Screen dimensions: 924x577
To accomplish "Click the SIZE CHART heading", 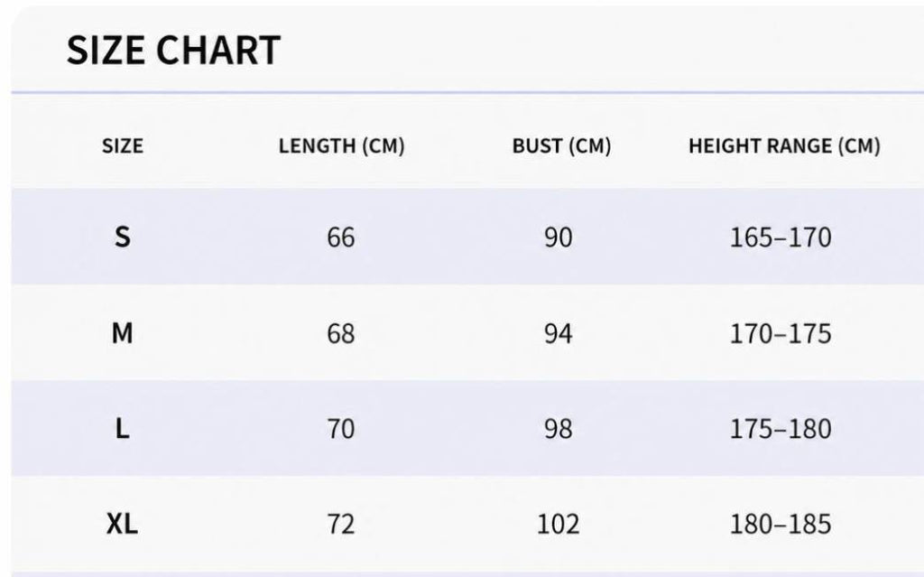I will 173,51.
